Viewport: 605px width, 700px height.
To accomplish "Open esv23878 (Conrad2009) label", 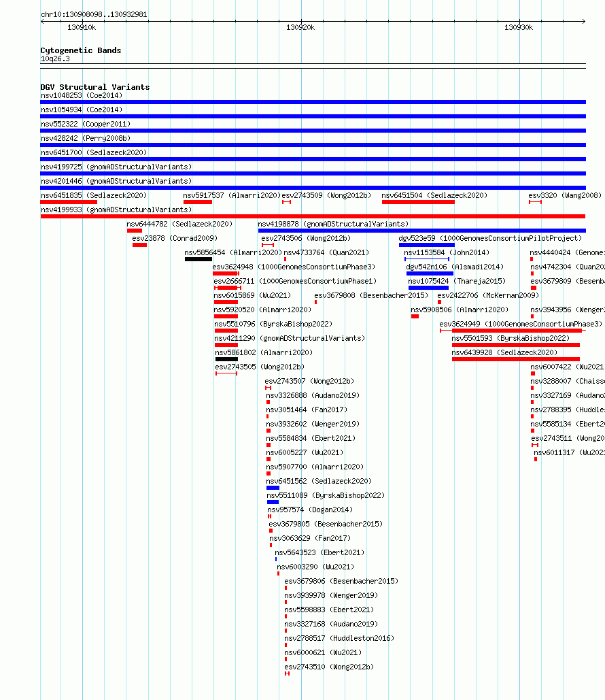I will point(175,238).
